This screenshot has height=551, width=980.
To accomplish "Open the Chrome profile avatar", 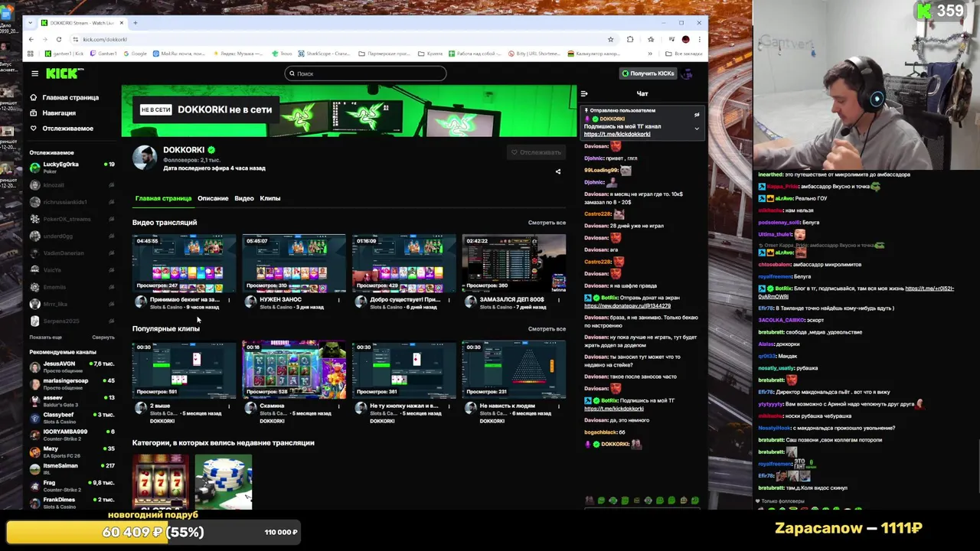I will click(x=685, y=39).
